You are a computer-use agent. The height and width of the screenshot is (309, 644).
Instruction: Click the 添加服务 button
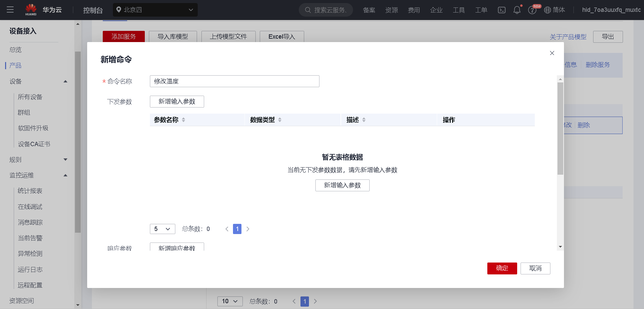tap(124, 37)
